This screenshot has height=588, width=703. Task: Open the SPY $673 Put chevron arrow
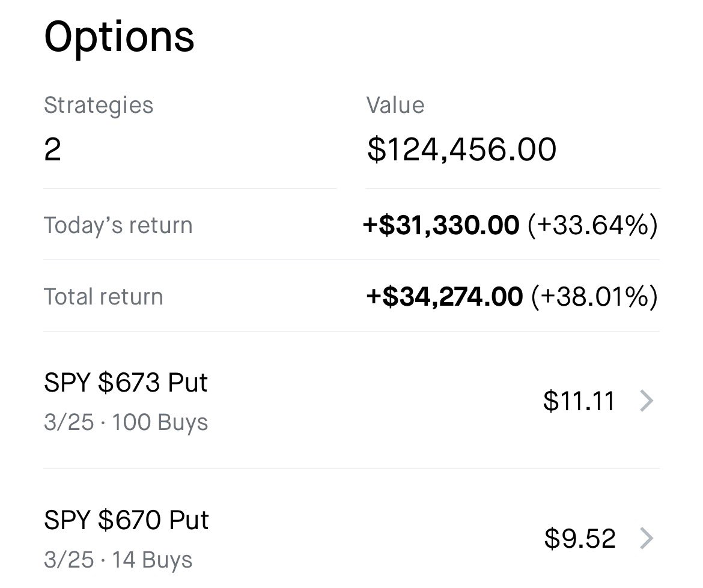pyautogui.click(x=646, y=401)
